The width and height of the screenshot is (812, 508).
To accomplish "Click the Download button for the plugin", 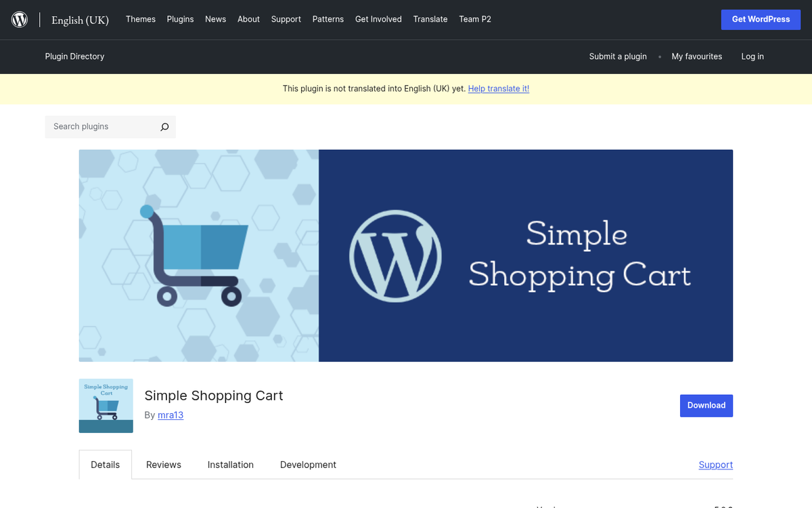I will click(x=706, y=405).
